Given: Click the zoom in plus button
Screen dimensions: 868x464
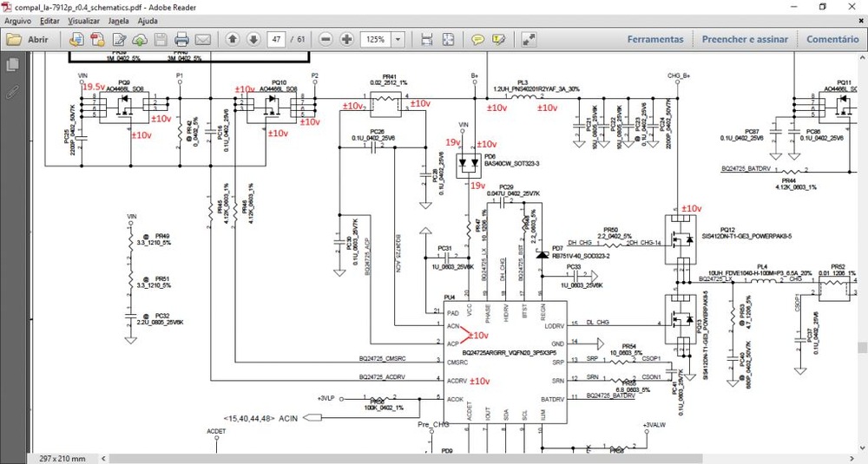Looking at the screenshot, I should [346, 39].
